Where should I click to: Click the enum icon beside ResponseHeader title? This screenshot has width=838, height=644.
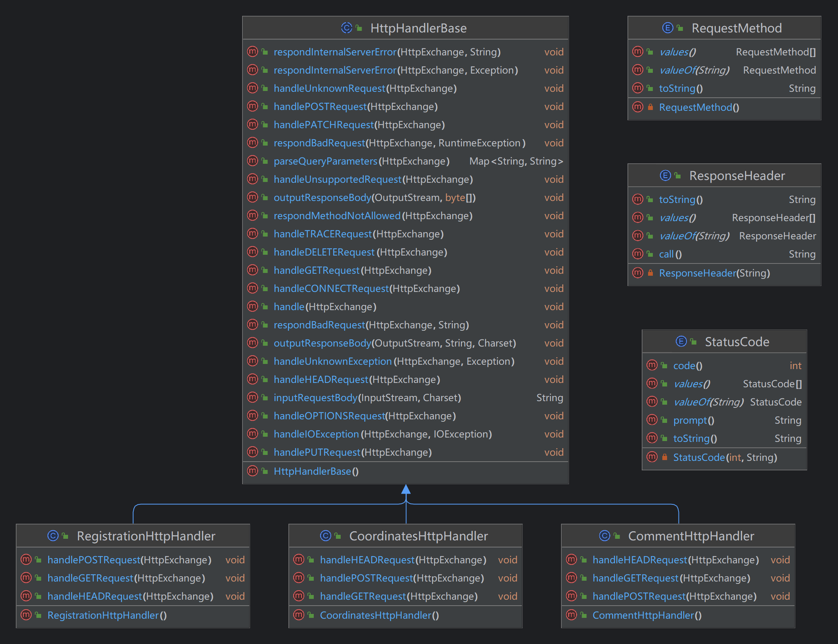point(665,175)
